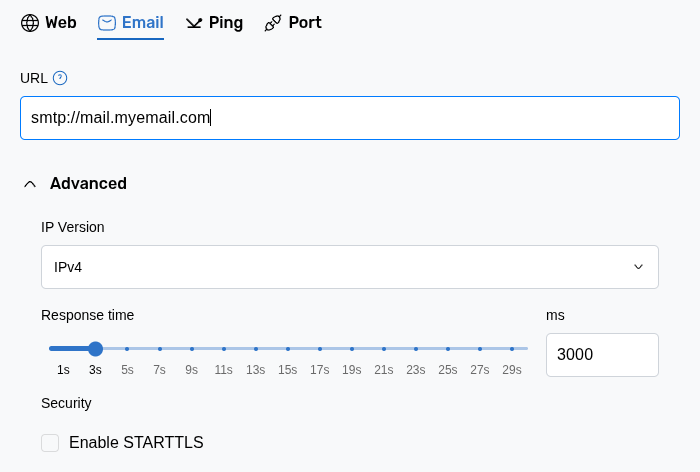
Task: Set response time slider to 29s mark
Action: tap(512, 349)
